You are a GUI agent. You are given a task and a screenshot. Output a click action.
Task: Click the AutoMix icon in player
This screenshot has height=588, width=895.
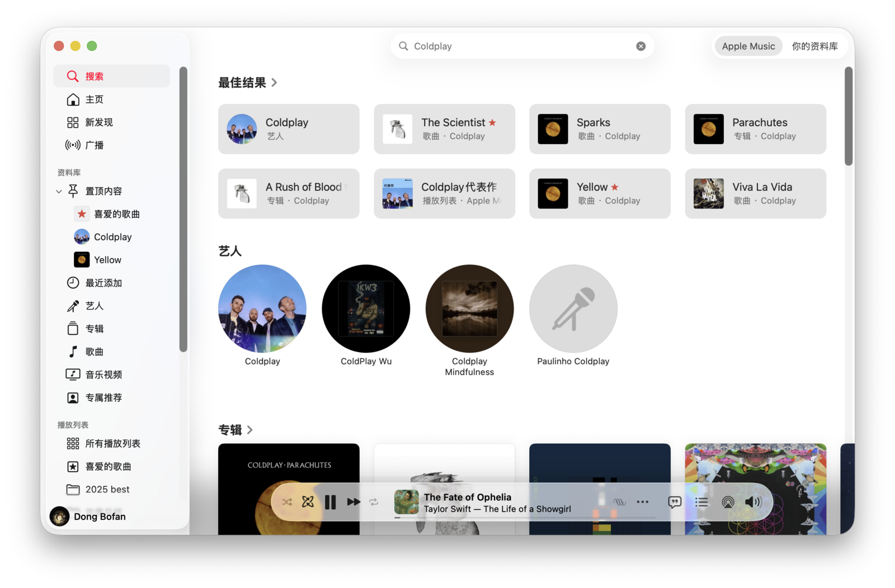pyautogui.click(x=308, y=502)
